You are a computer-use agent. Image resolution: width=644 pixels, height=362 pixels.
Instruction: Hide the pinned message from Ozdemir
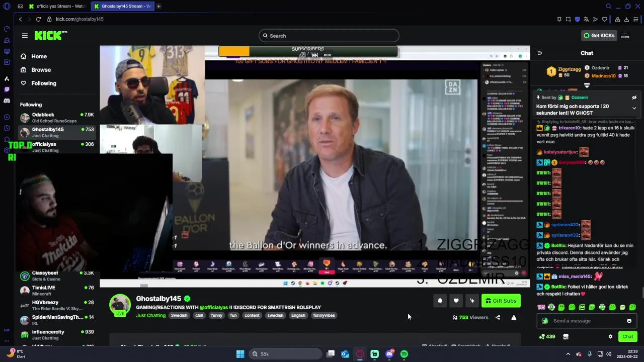[634, 98]
